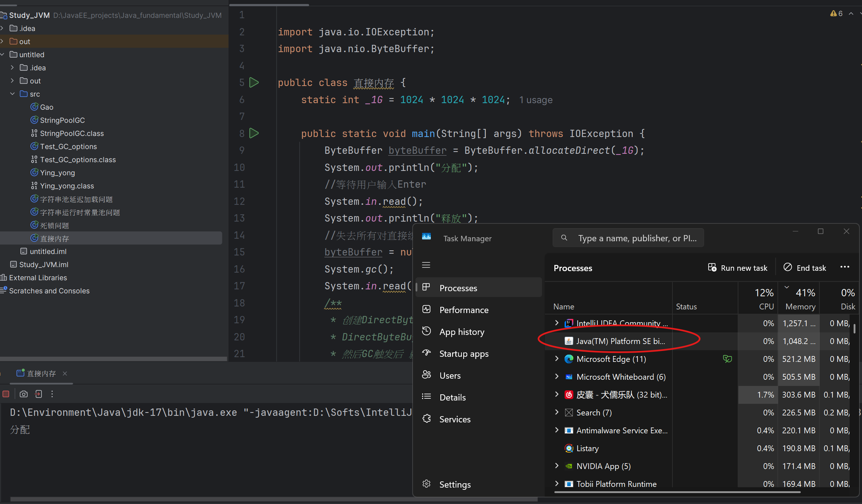Click the warnings indicator showing 6
The height and width of the screenshot is (504, 862).
click(836, 13)
